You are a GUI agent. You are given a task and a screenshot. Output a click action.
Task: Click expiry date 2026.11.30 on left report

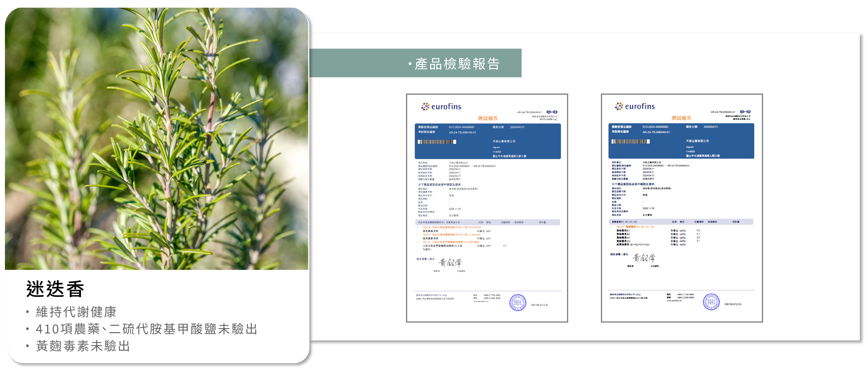coord(455,209)
